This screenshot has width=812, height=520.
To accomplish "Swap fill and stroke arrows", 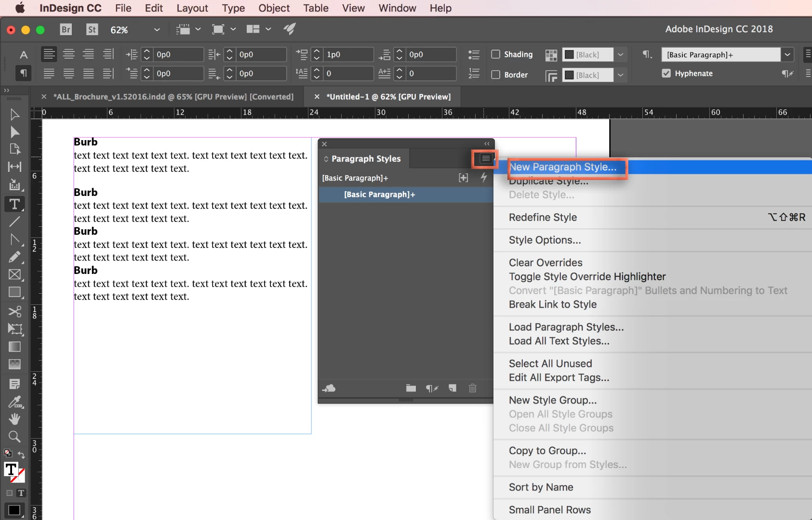I will click(x=21, y=455).
